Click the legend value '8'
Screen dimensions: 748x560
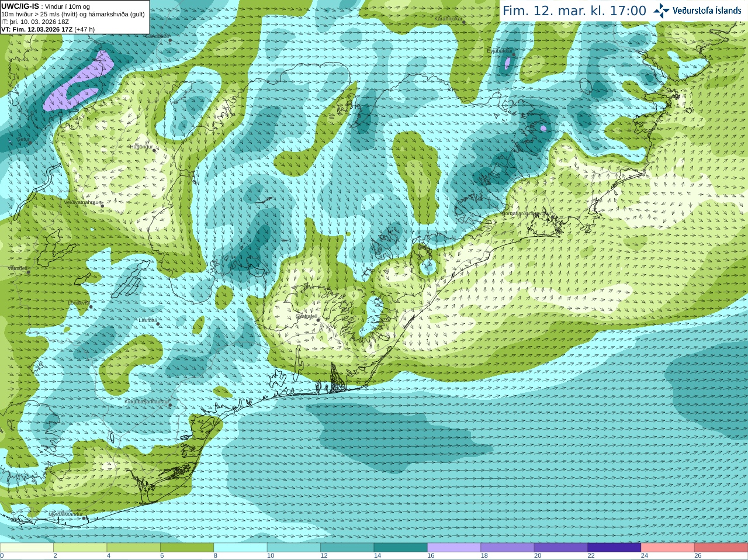click(x=216, y=556)
